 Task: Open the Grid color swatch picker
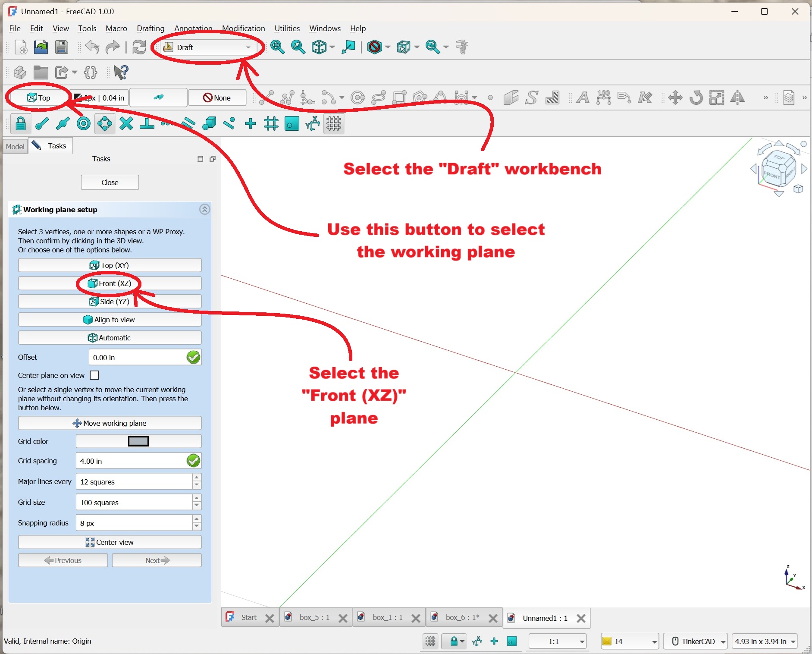coord(138,441)
